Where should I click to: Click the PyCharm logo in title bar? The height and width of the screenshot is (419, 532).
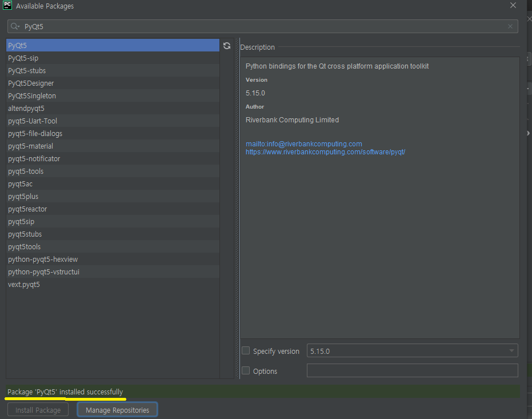click(x=7, y=5)
